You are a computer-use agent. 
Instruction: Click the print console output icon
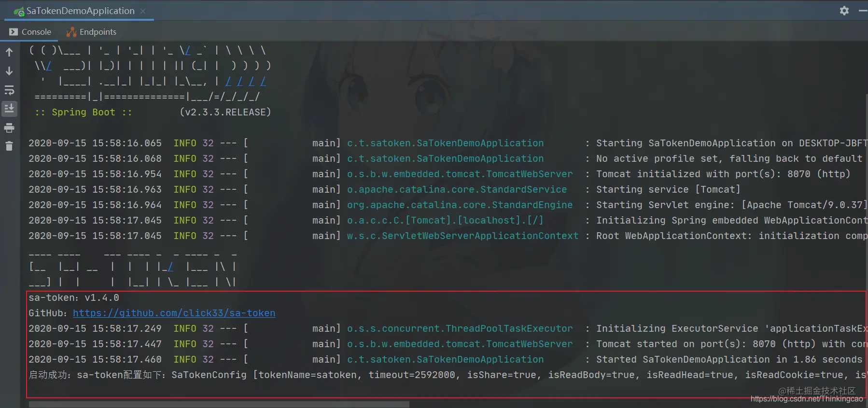(9, 127)
